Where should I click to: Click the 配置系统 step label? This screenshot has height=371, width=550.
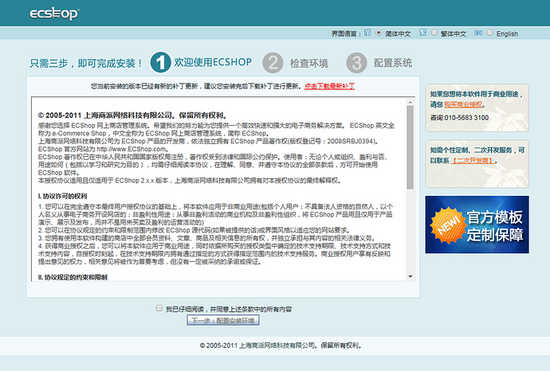[x=393, y=63]
